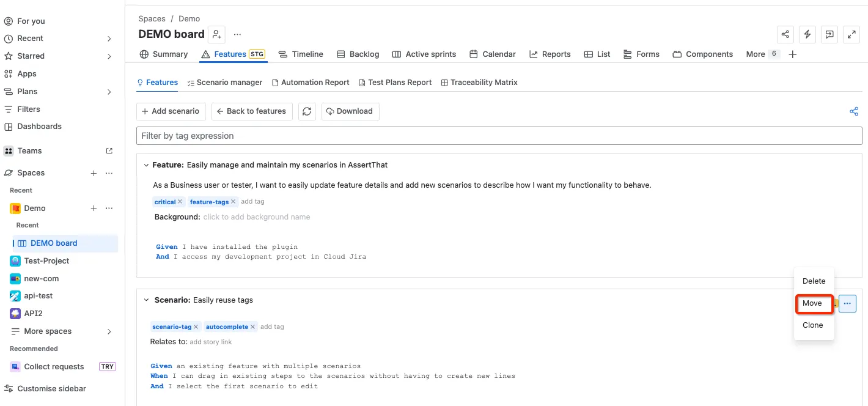The width and height of the screenshot is (868, 406).
Task: Click the Download button
Action: pyautogui.click(x=350, y=111)
